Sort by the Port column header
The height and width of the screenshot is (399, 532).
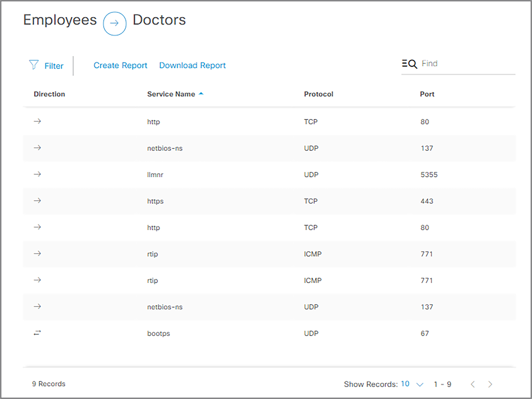pos(427,94)
